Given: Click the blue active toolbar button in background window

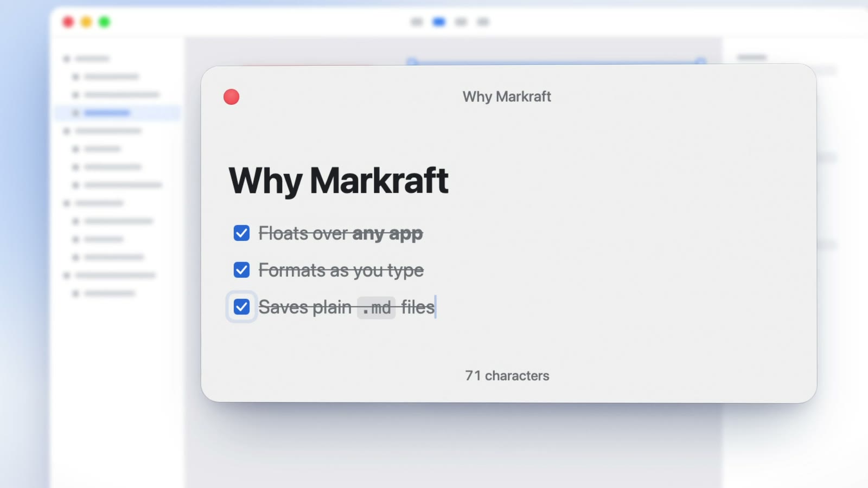Looking at the screenshot, I should click(439, 22).
